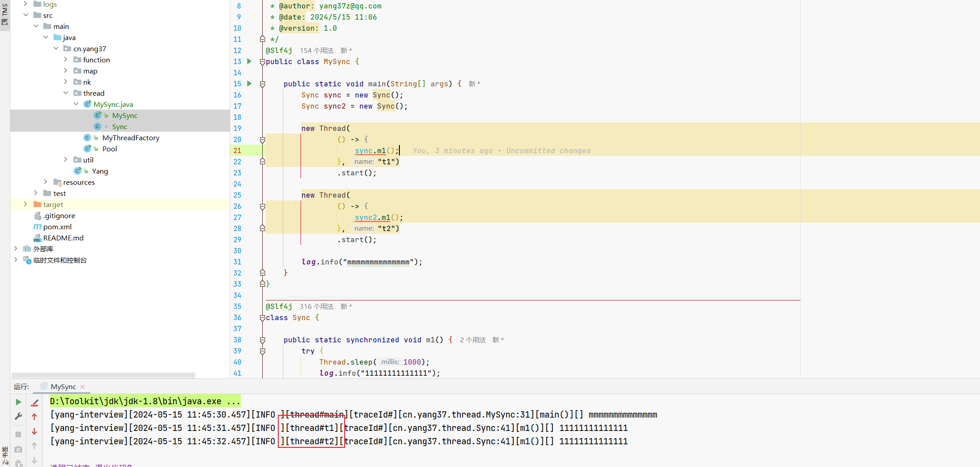This screenshot has height=467, width=980.
Task: Expand the util package
Action: click(x=66, y=159)
